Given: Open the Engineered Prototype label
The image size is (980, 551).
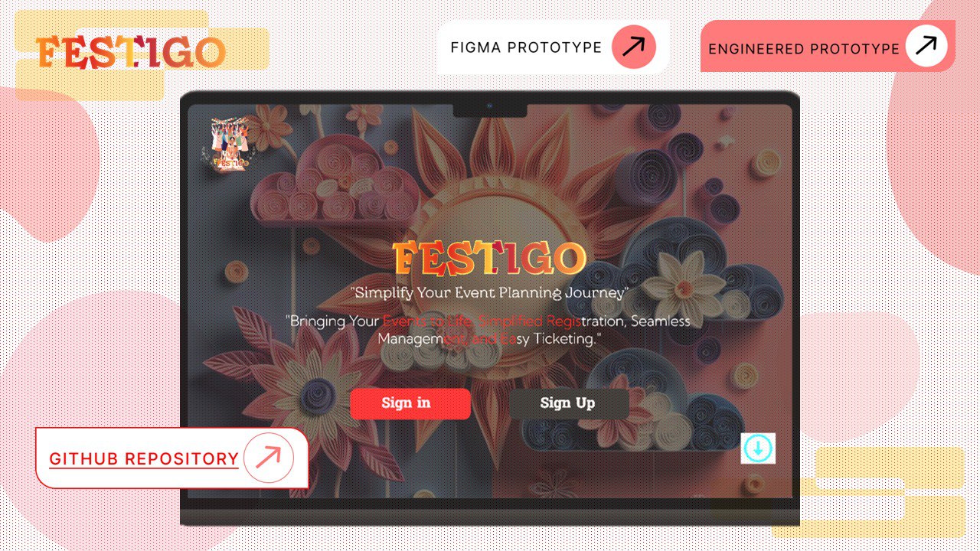Looking at the screenshot, I should (x=804, y=49).
